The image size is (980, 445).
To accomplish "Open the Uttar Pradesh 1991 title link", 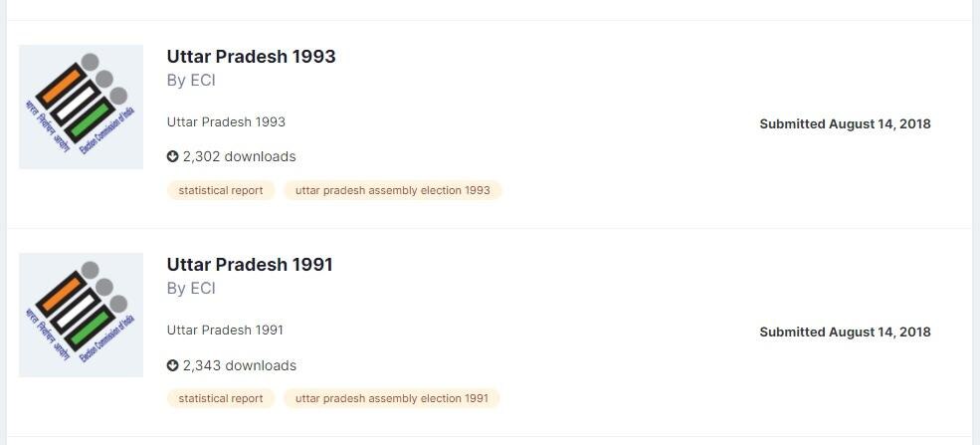I will [x=250, y=265].
